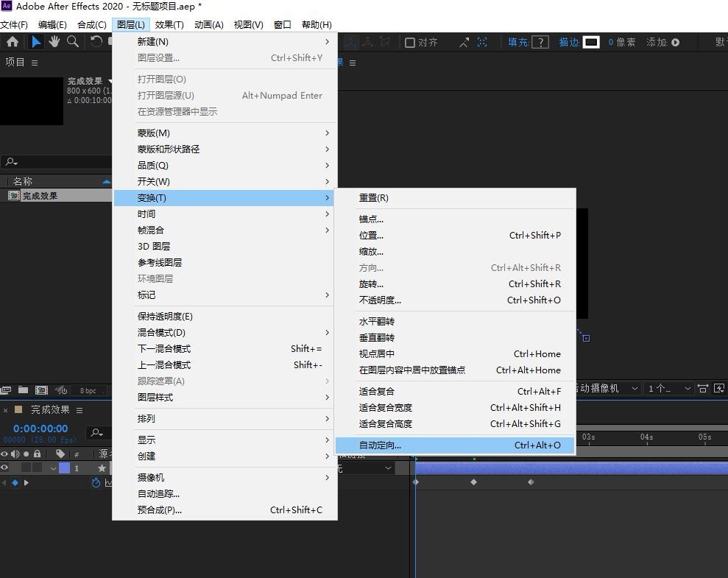Click the project panel search field

[56, 161]
